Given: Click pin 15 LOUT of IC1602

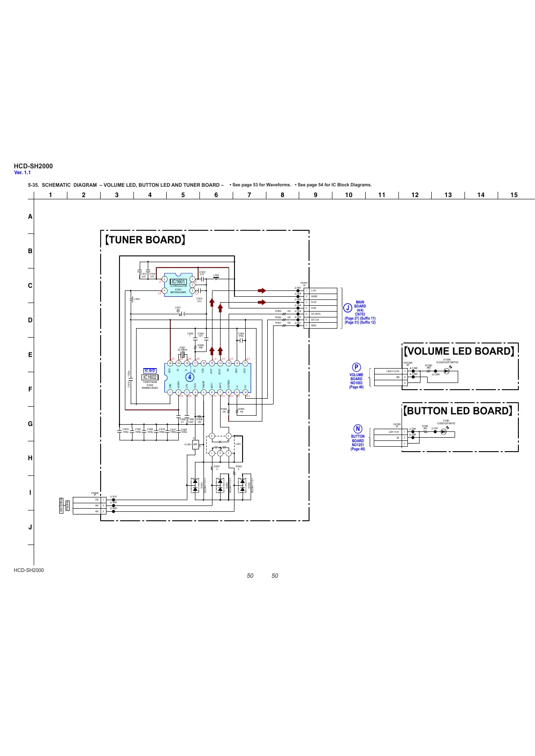Looking at the screenshot, I should (212, 363).
